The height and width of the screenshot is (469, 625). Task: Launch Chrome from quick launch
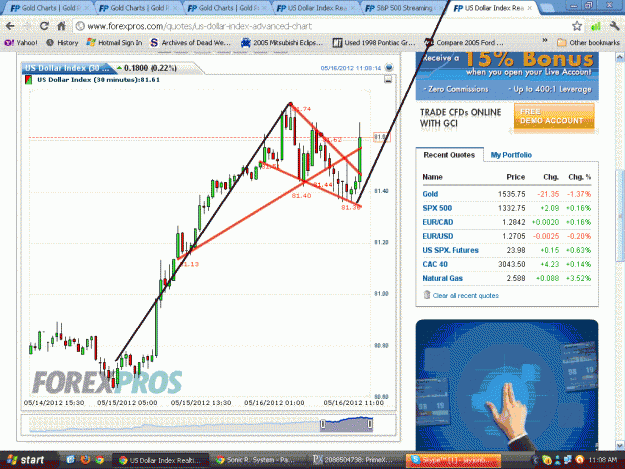100,460
